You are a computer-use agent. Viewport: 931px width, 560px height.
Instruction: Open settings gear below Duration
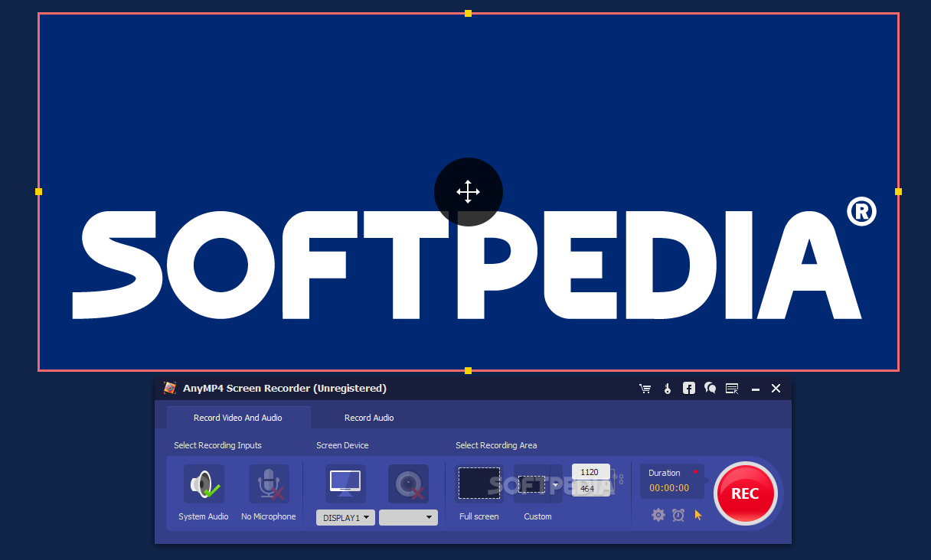[x=658, y=515]
